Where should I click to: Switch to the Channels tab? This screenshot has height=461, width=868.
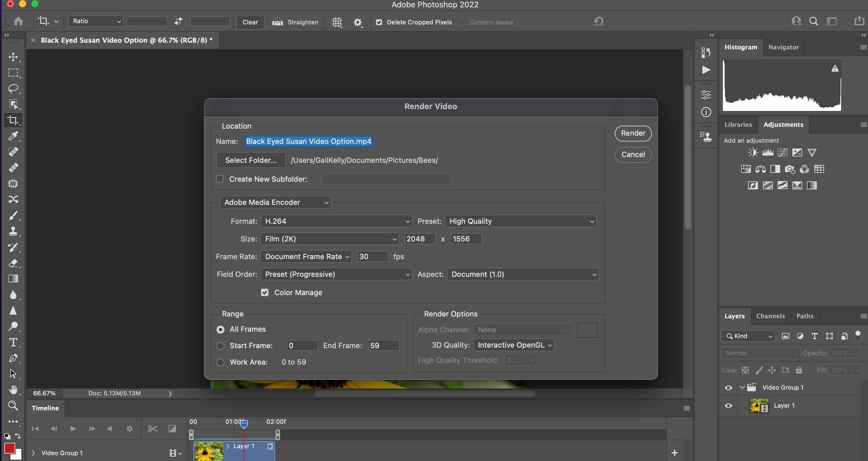(x=770, y=316)
